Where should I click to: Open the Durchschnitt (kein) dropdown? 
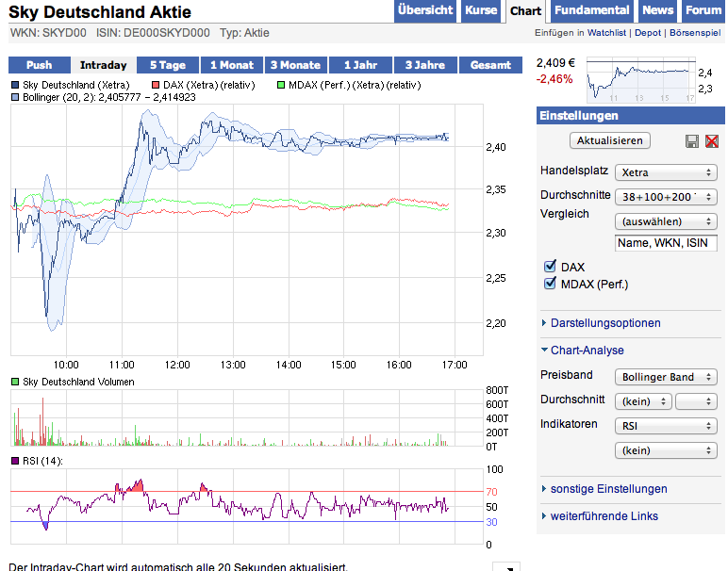[643, 401]
